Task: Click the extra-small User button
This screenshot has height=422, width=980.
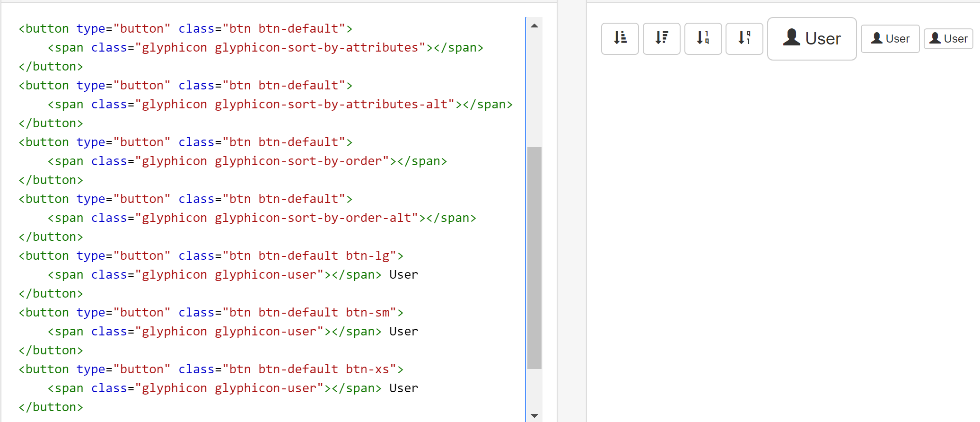Action: click(x=948, y=38)
